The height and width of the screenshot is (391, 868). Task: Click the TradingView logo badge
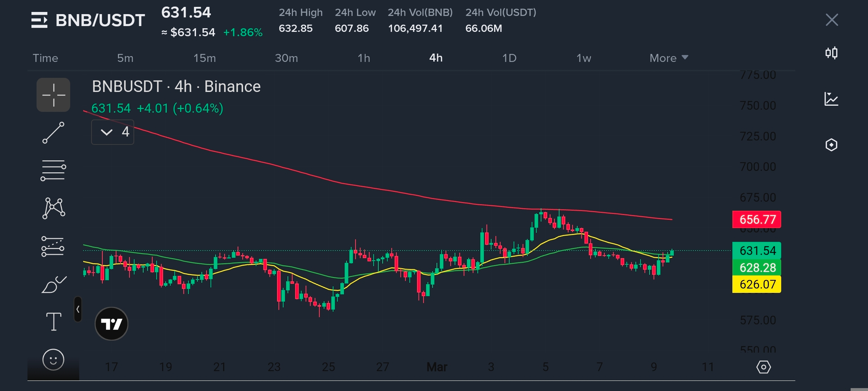tap(111, 324)
